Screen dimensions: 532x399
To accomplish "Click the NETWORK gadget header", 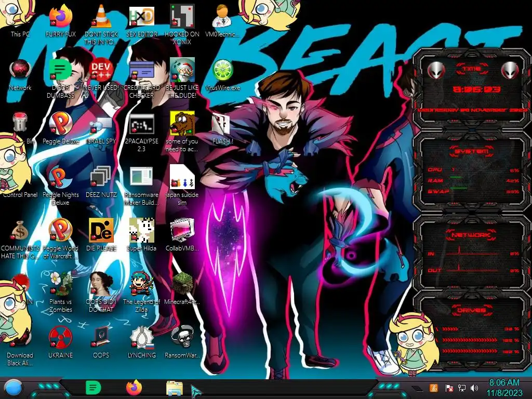I will pos(471,235).
